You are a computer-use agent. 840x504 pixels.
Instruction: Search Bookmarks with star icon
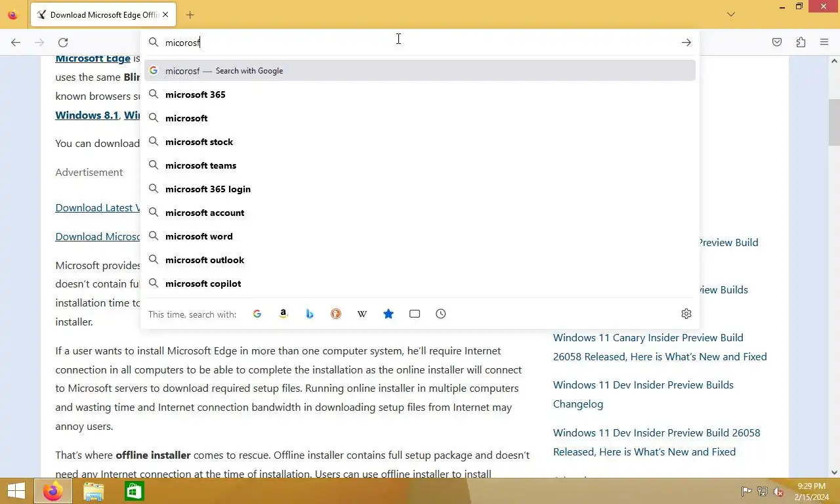(x=388, y=314)
